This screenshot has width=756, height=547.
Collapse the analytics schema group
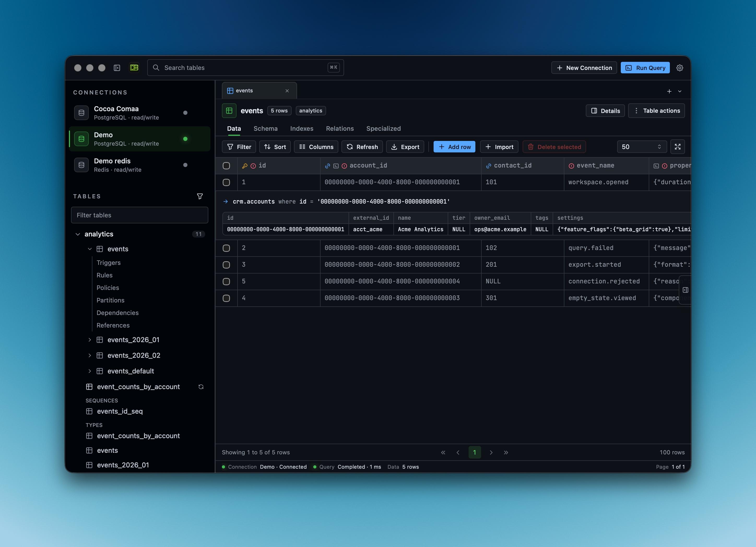(78, 234)
